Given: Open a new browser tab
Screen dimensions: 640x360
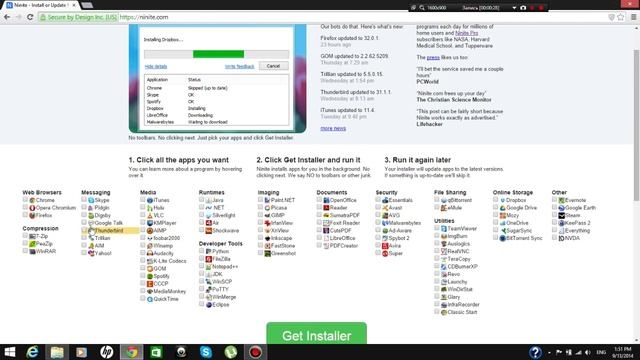Looking at the screenshot, I should tap(87, 5).
